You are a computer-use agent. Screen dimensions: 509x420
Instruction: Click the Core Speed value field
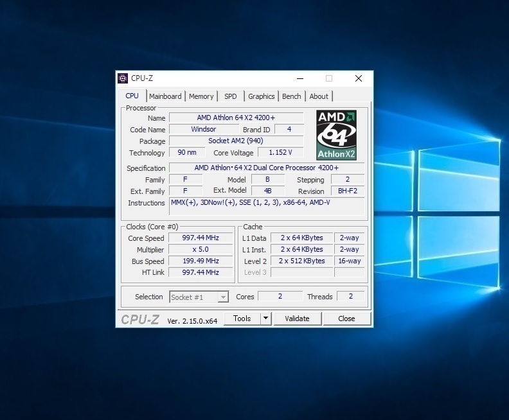pos(201,238)
